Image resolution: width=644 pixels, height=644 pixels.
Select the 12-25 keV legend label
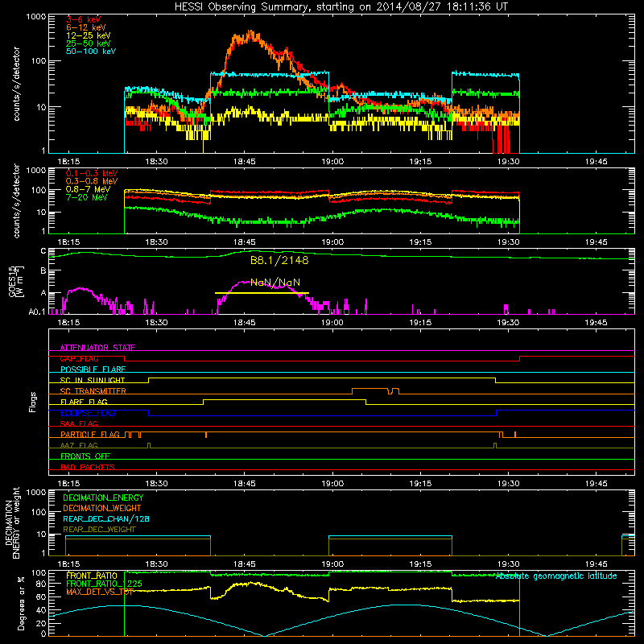pyautogui.click(x=89, y=35)
